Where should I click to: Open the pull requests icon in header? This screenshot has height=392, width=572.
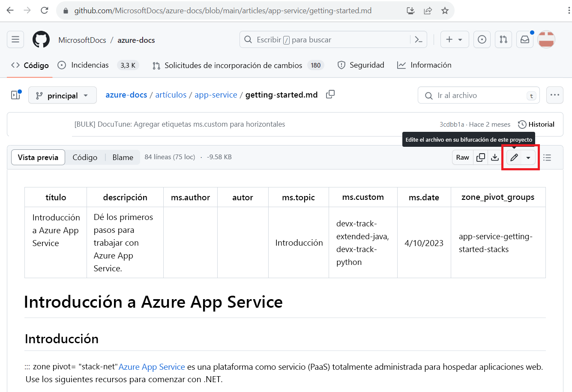pos(503,40)
